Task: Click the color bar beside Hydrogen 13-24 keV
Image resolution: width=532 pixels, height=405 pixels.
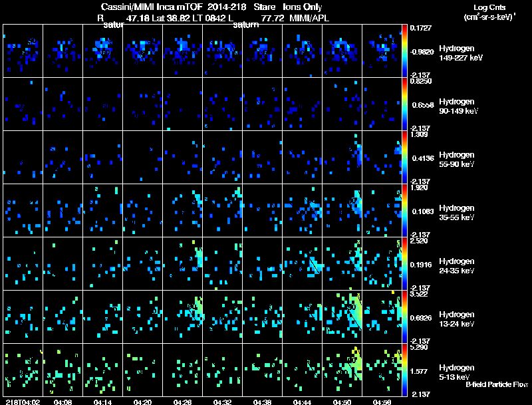Action: (x=404, y=317)
